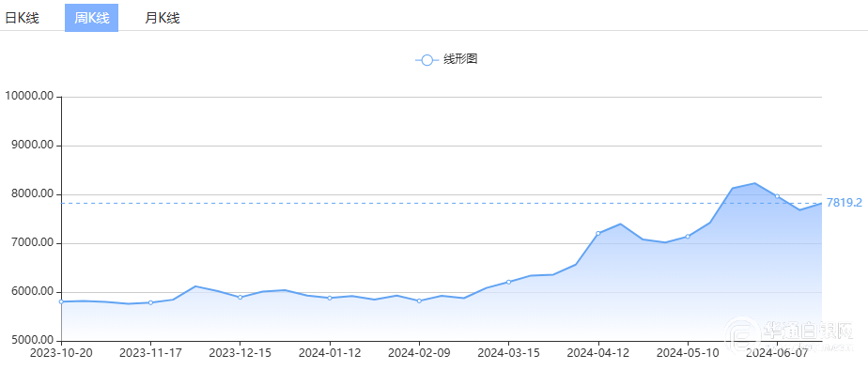
Task: Select the data point above 2024-02-09
Action: pos(419,301)
